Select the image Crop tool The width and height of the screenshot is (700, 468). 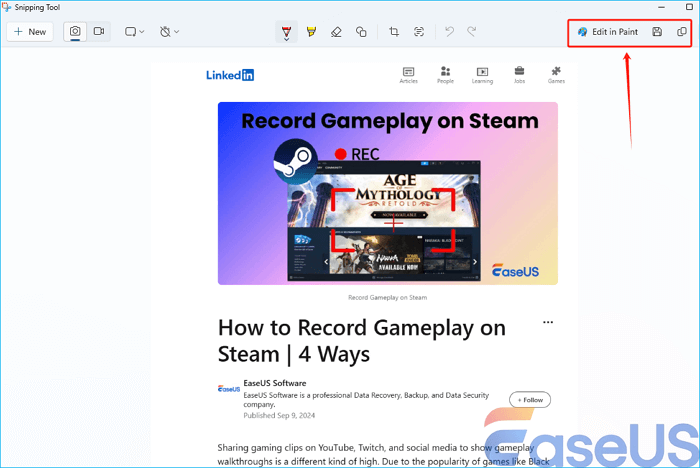click(x=394, y=32)
